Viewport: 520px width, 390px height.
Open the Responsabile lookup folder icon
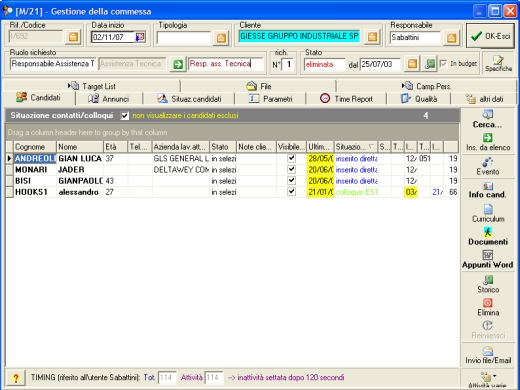451,38
